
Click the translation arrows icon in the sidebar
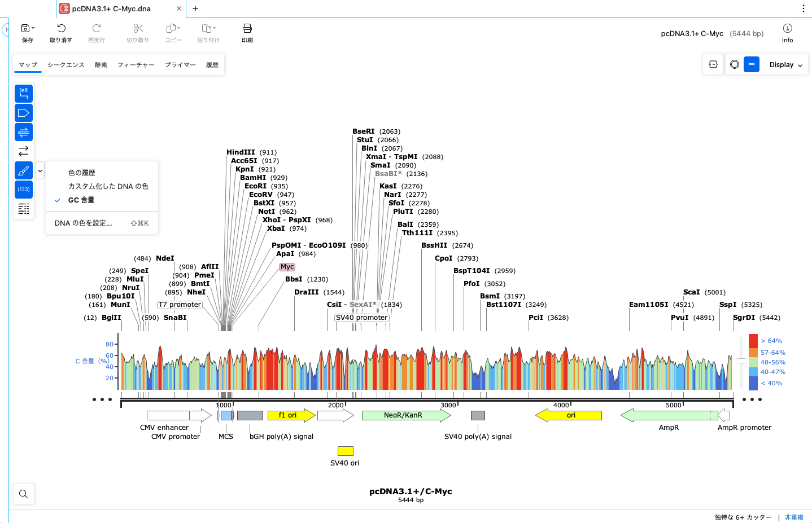tap(23, 151)
